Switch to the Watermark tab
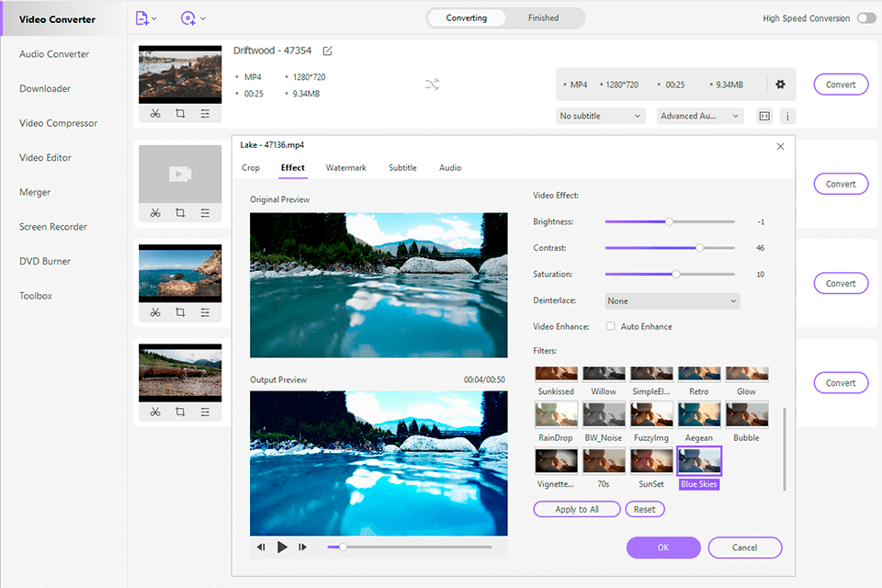882x588 pixels. pos(345,168)
